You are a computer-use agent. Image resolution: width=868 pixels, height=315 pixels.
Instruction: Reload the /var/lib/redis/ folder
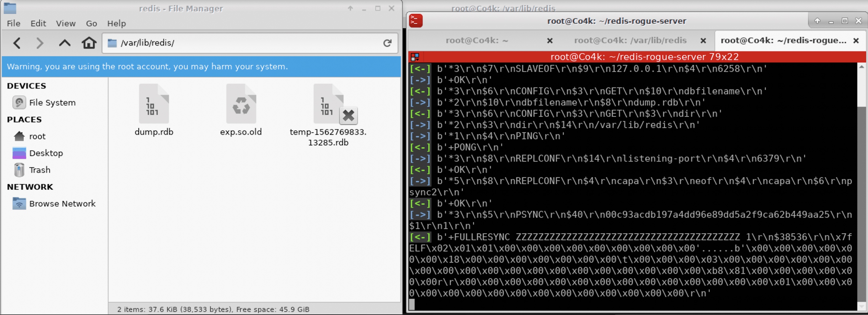[x=387, y=43]
